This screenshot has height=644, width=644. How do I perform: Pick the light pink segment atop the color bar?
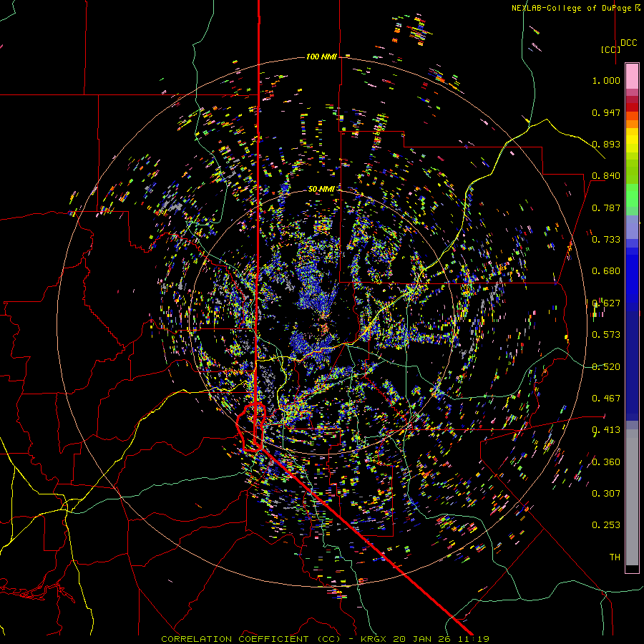pyautogui.click(x=632, y=76)
